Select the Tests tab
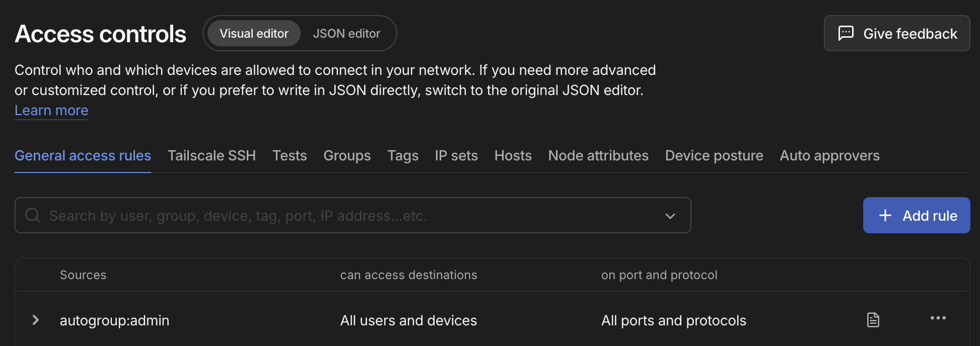This screenshot has height=346, width=980. [290, 156]
